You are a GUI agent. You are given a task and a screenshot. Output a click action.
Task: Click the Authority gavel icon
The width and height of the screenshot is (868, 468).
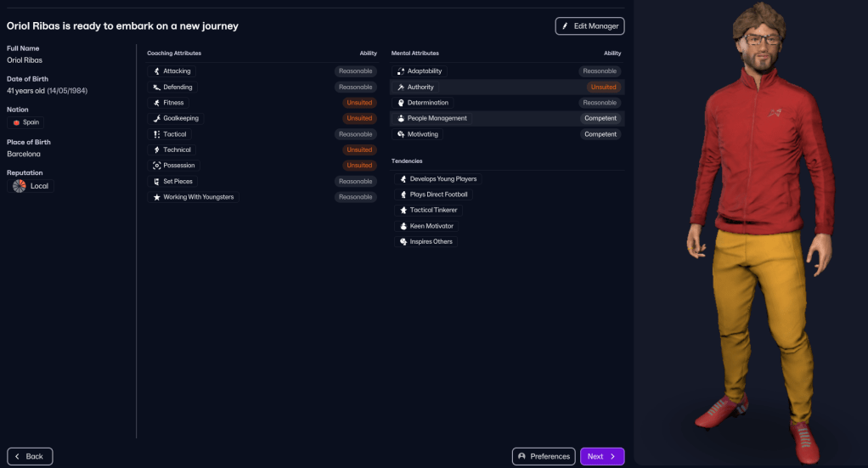pos(400,87)
